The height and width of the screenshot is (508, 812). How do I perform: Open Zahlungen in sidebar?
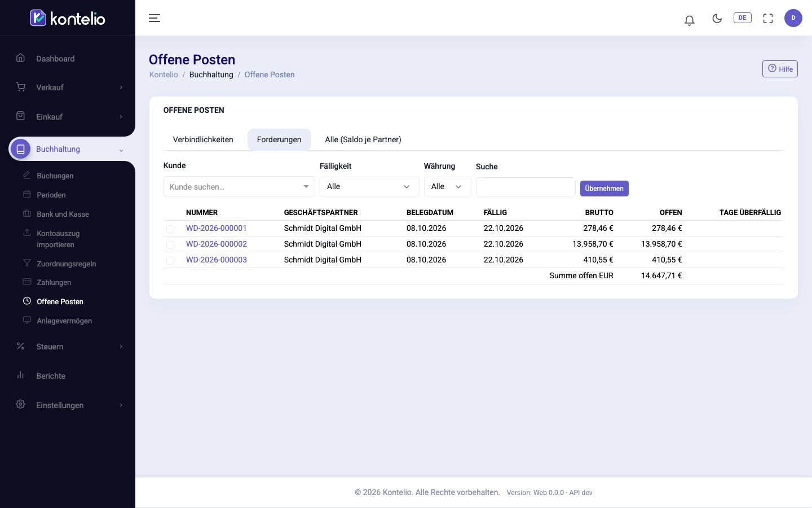pos(54,282)
